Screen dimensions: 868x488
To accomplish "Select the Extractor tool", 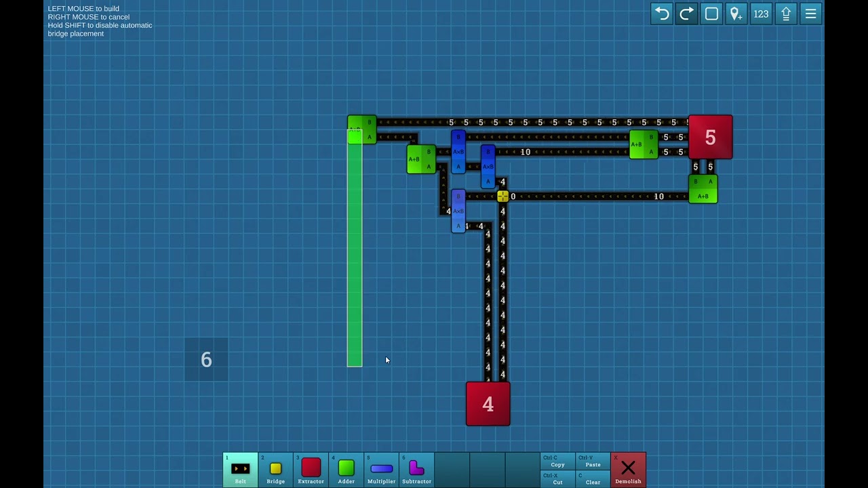I will tap(311, 470).
